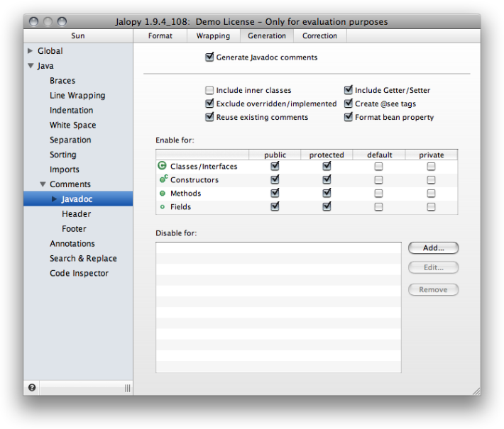Select Header under Comments
Viewport: 504px width, 429px height.
pyautogui.click(x=77, y=214)
